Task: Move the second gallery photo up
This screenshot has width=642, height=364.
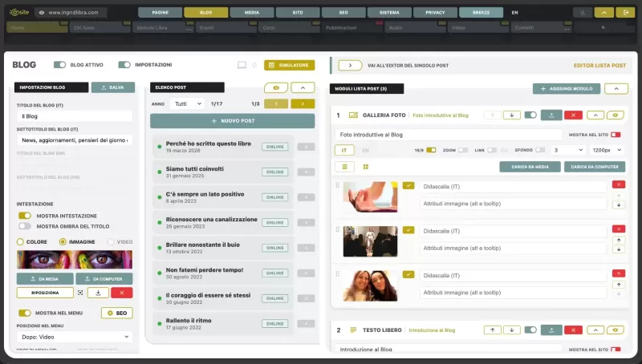Action: [x=618, y=240]
